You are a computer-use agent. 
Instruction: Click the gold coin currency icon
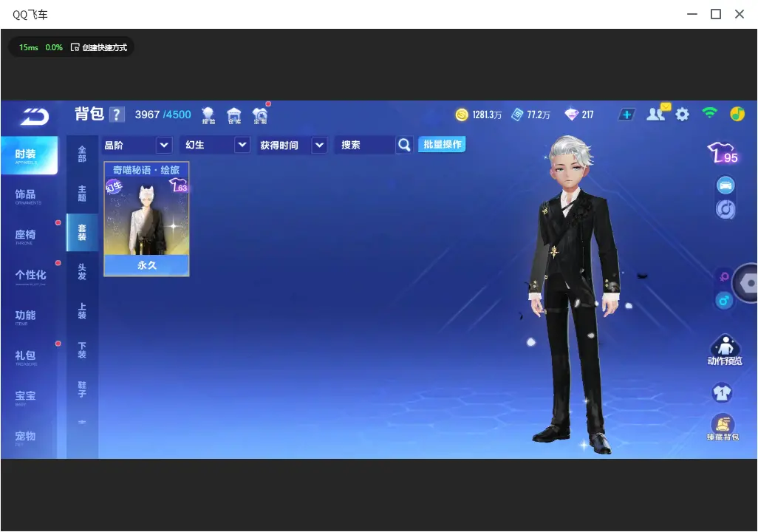point(462,115)
